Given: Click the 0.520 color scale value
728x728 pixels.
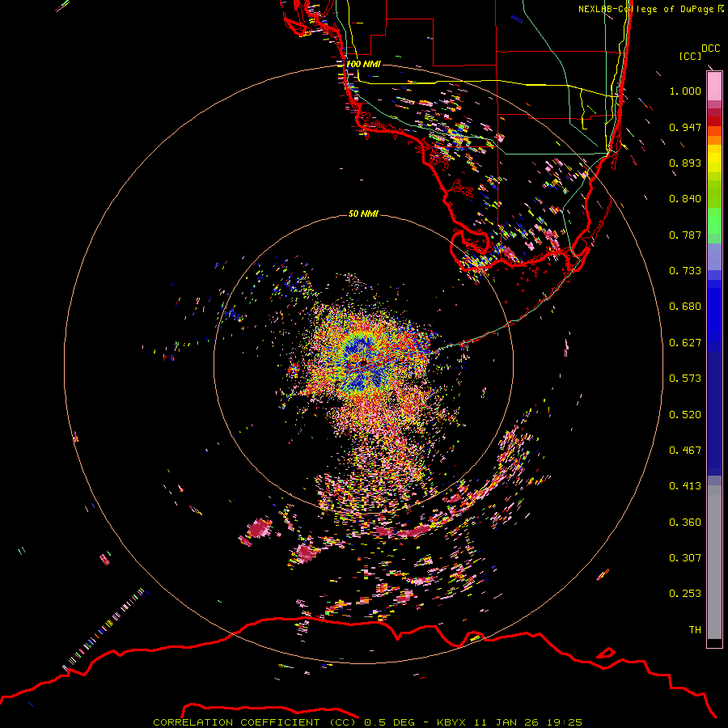Looking at the screenshot, I should pyautogui.click(x=685, y=415).
